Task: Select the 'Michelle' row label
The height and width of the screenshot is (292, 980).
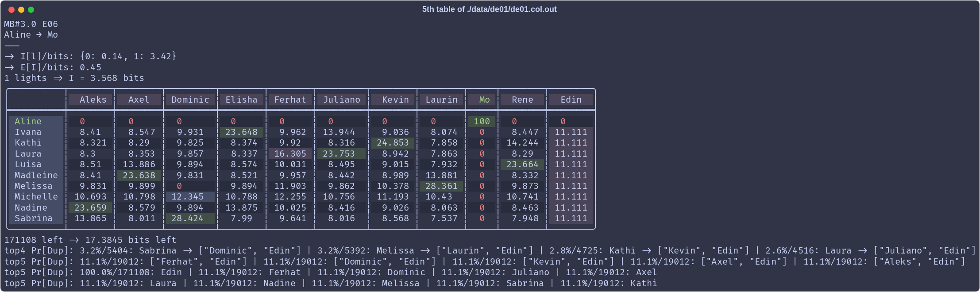Action: [36, 196]
